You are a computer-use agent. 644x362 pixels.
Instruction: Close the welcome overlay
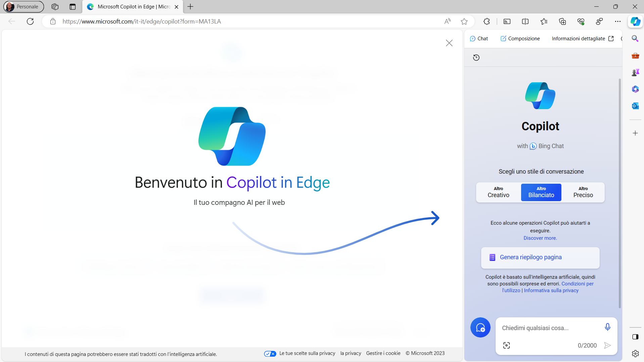(x=449, y=43)
